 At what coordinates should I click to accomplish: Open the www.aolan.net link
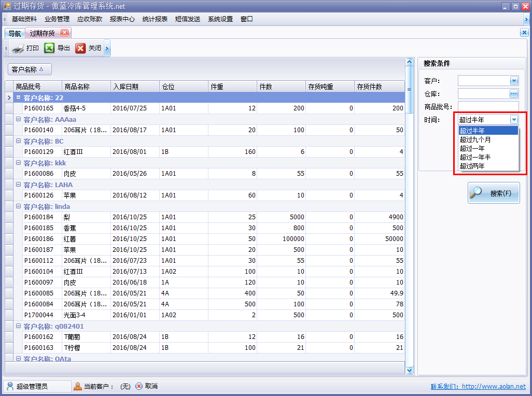point(495,386)
